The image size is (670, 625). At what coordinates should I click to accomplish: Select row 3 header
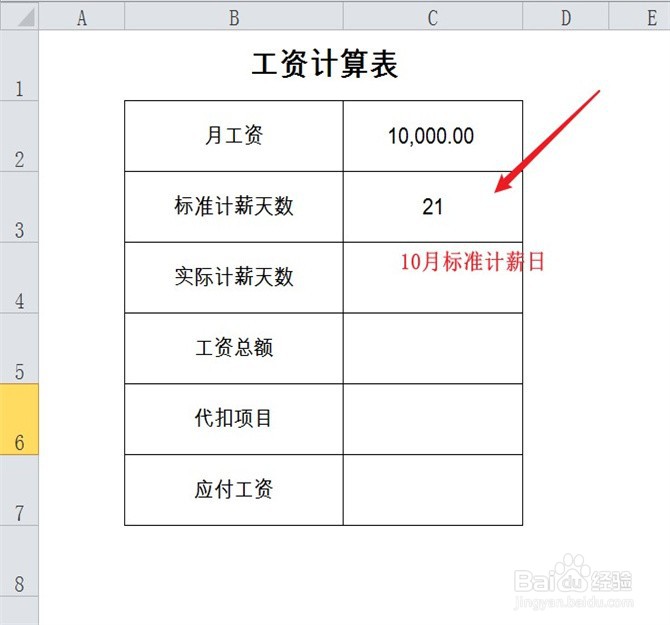19,207
